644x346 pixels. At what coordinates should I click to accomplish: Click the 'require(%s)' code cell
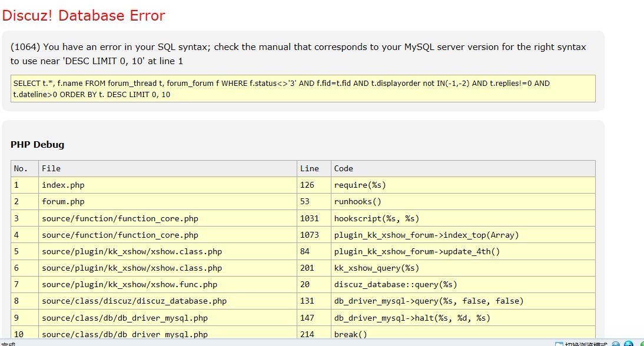463,185
